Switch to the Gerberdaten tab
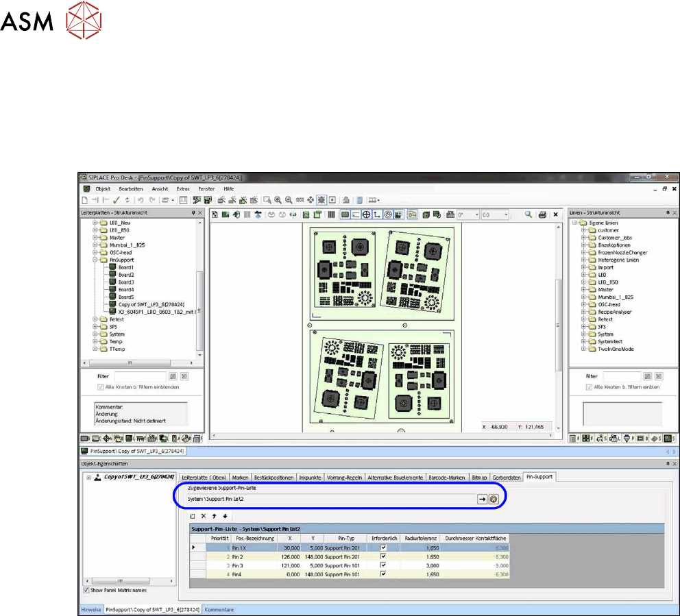 click(507, 478)
